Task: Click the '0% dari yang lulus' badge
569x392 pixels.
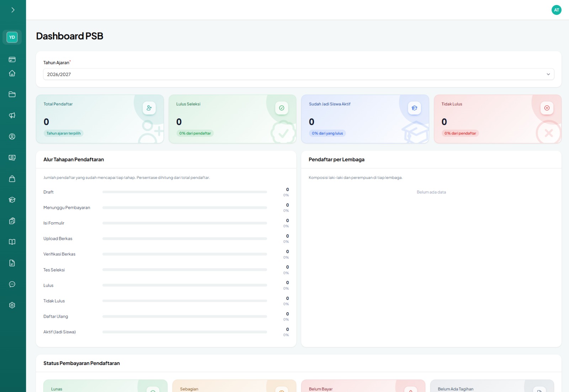Action: coord(328,133)
